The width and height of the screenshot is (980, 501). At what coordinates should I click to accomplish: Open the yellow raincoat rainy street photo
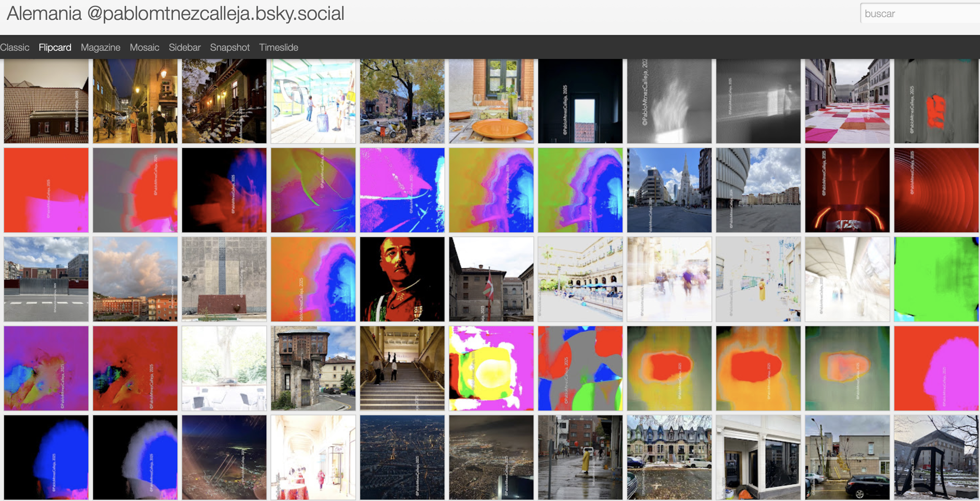(580, 457)
